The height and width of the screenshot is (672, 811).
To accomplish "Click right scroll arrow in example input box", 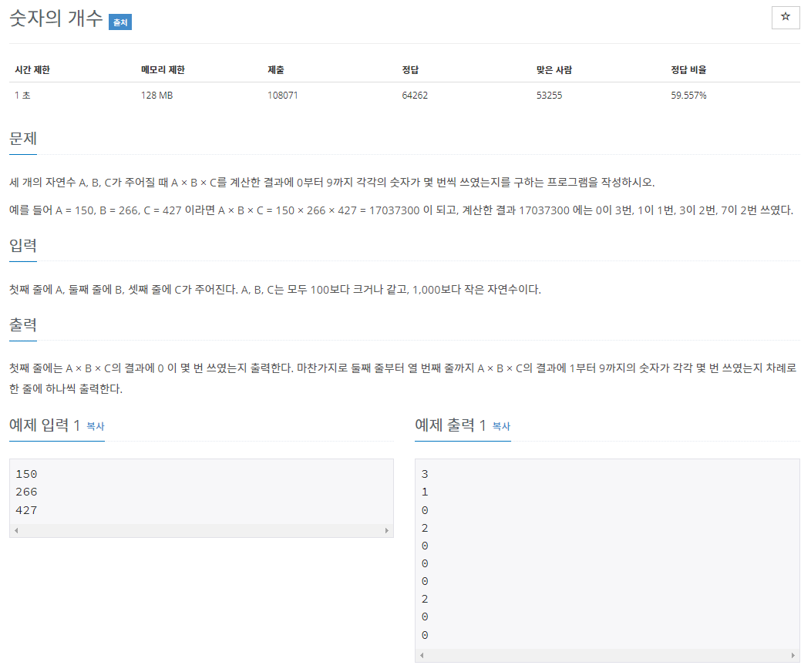I will (x=386, y=530).
